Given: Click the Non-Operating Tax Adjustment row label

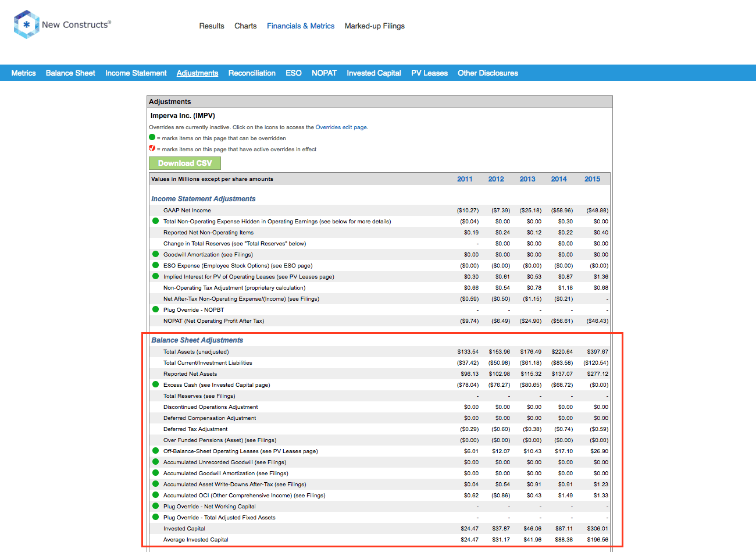Looking at the screenshot, I should coord(234,287).
